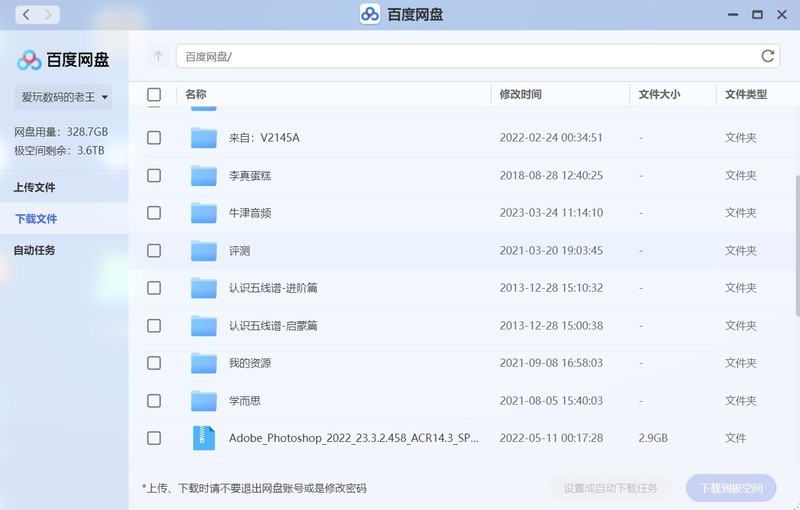Image resolution: width=800 pixels, height=510 pixels.
Task: Sort by the 文件类型 column header
Action: (x=746, y=94)
